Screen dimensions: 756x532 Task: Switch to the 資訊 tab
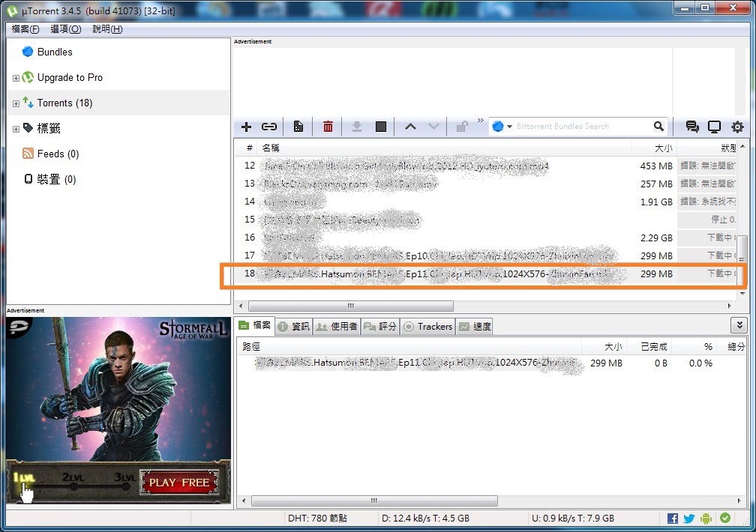click(294, 327)
